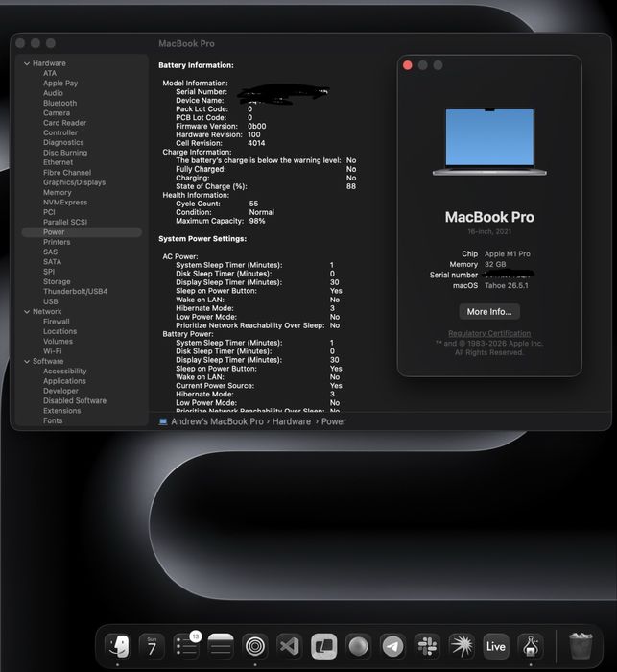The image size is (617, 672).
Task: Select Controller in the sidebar
Action: 60,132
